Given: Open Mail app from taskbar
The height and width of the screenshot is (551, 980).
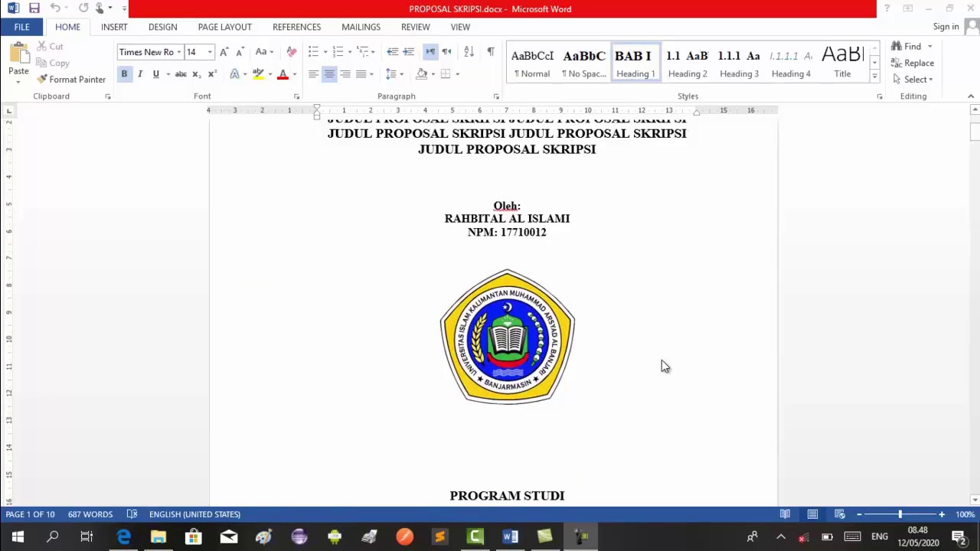Looking at the screenshot, I should [x=229, y=536].
